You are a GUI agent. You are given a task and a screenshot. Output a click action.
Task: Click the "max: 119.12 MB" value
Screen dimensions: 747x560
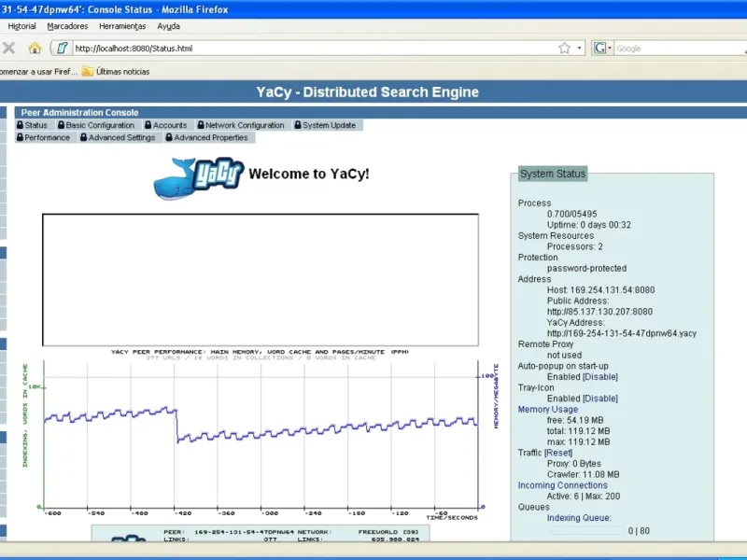[x=578, y=441]
